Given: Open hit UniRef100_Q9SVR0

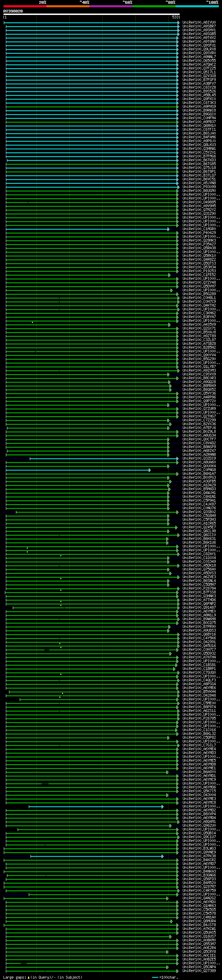Looking at the screenshot, I should coord(199,53).
